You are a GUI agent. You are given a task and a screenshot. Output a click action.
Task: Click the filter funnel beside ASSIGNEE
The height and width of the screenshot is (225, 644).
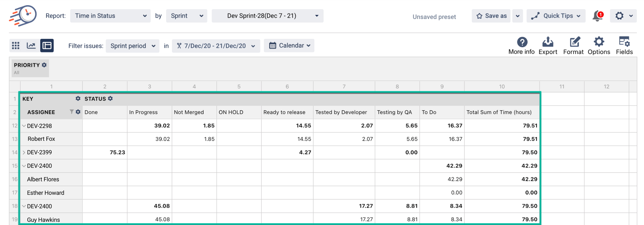click(x=71, y=112)
